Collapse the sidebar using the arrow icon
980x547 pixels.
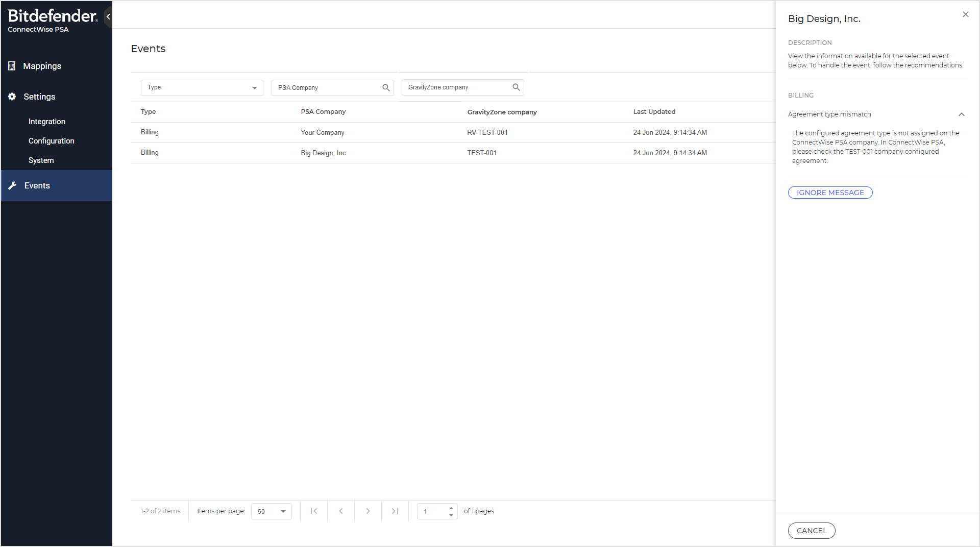point(108,17)
